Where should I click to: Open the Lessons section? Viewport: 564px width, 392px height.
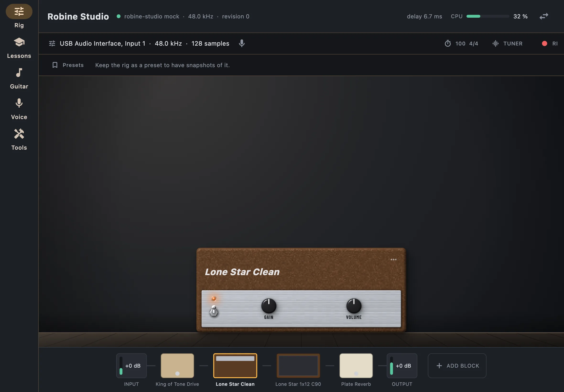tap(19, 48)
